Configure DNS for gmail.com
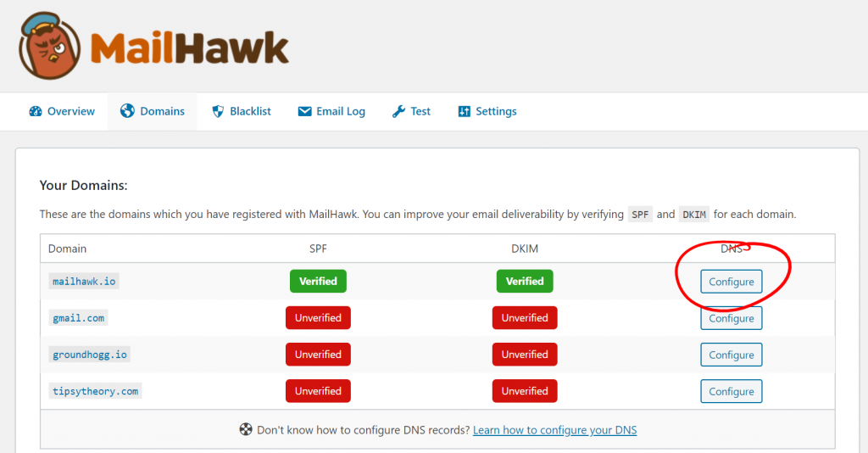 [x=731, y=318]
